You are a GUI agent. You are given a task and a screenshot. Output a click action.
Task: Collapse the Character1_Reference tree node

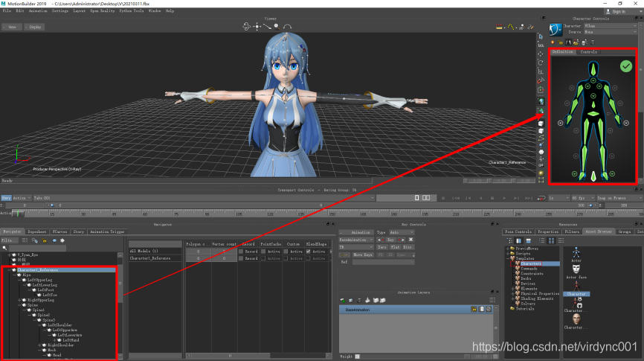[x=9, y=270]
